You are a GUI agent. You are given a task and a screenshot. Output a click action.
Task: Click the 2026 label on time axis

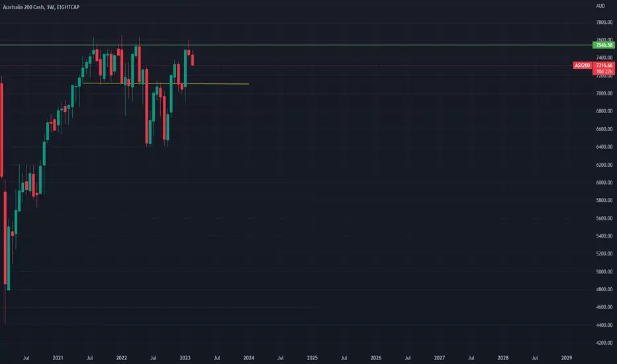(x=376, y=357)
